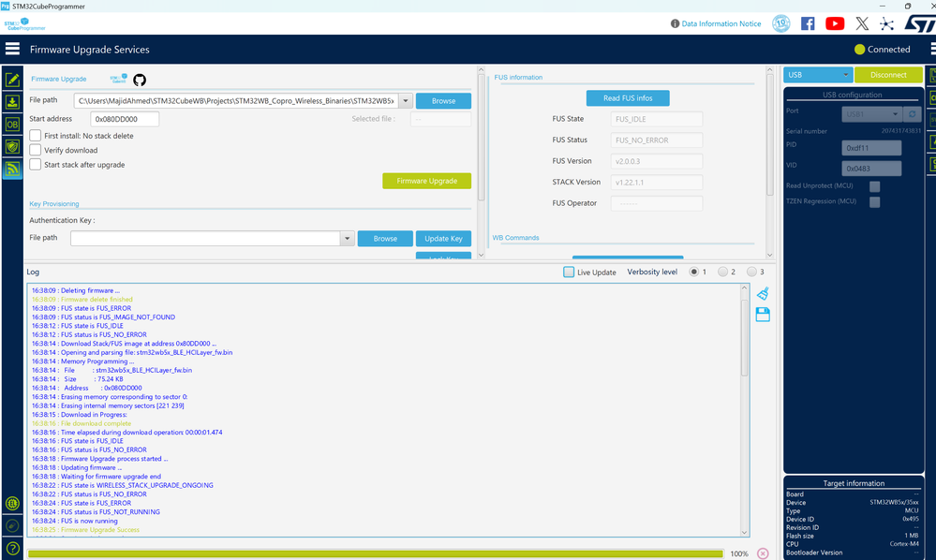Toggle TZEN Regression (MCU) checkbox
The height and width of the screenshot is (560, 936).
874,202
